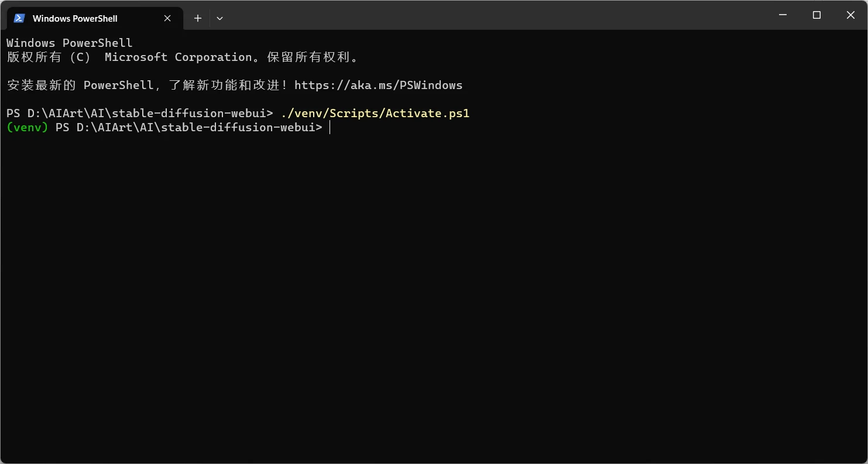The image size is (868, 464).
Task: Open the https://aka.ms/PSWindows link
Action: click(x=378, y=86)
